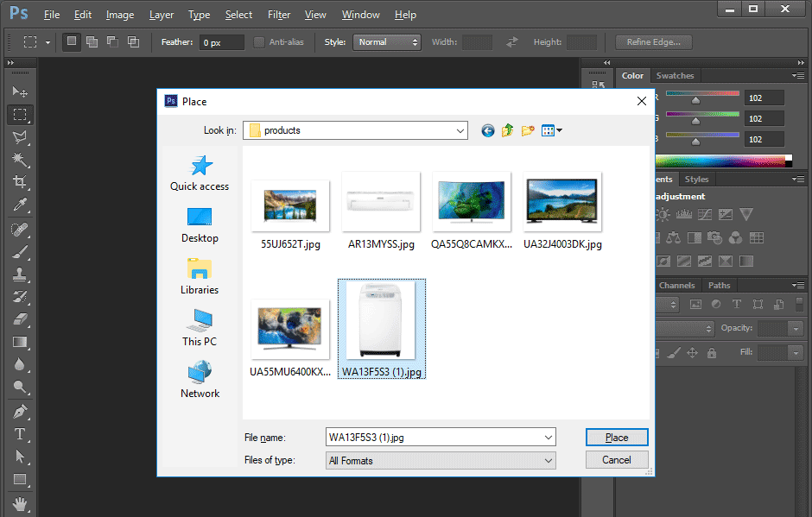Toggle Add to selection mode
The height and width of the screenshot is (517, 812).
coord(92,41)
